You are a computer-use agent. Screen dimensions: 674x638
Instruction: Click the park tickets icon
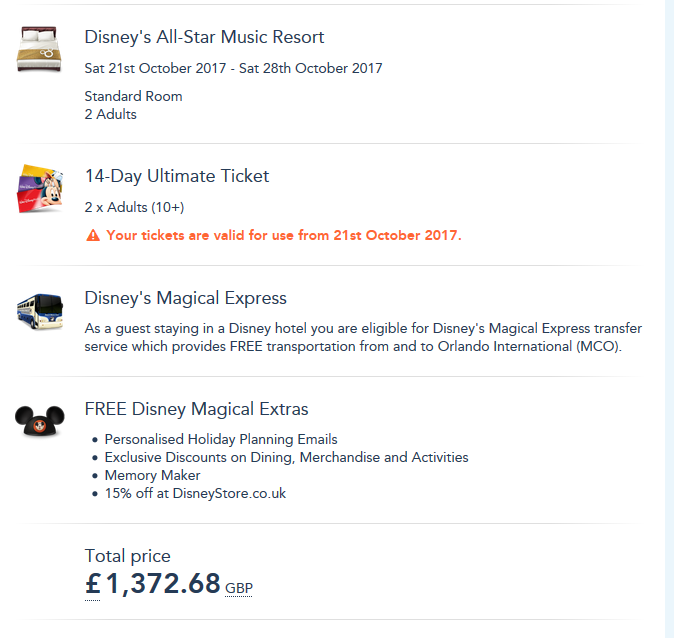pos(39,188)
